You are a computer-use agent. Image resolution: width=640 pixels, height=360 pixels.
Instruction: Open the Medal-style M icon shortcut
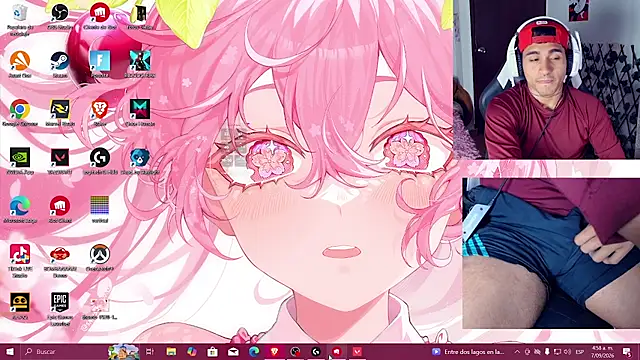point(140,113)
